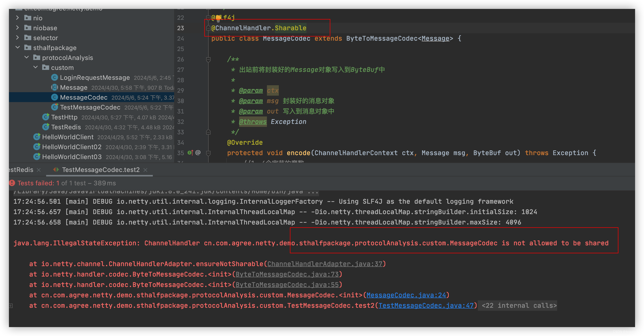Expand the nio folder
This screenshot has width=644, height=336.
pos(17,18)
